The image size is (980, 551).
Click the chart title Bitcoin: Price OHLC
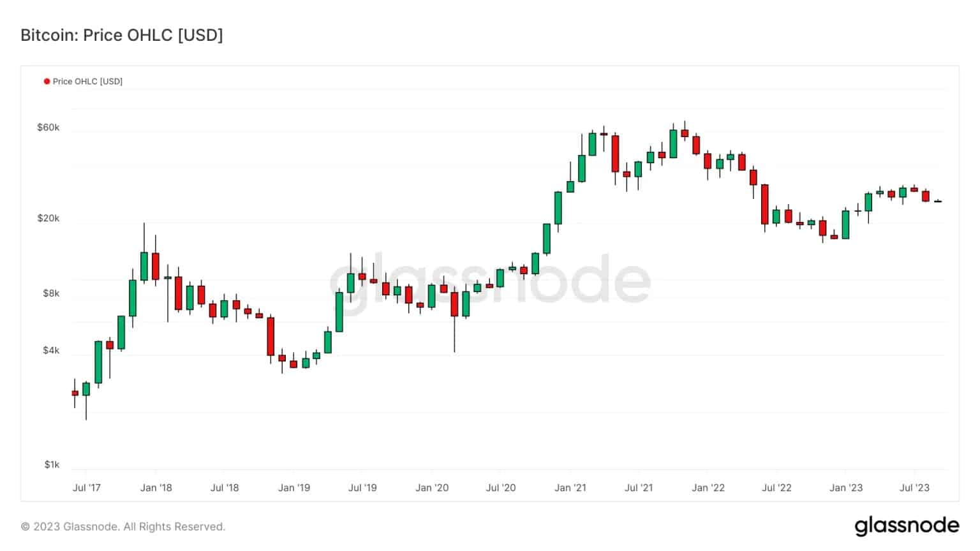[122, 35]
